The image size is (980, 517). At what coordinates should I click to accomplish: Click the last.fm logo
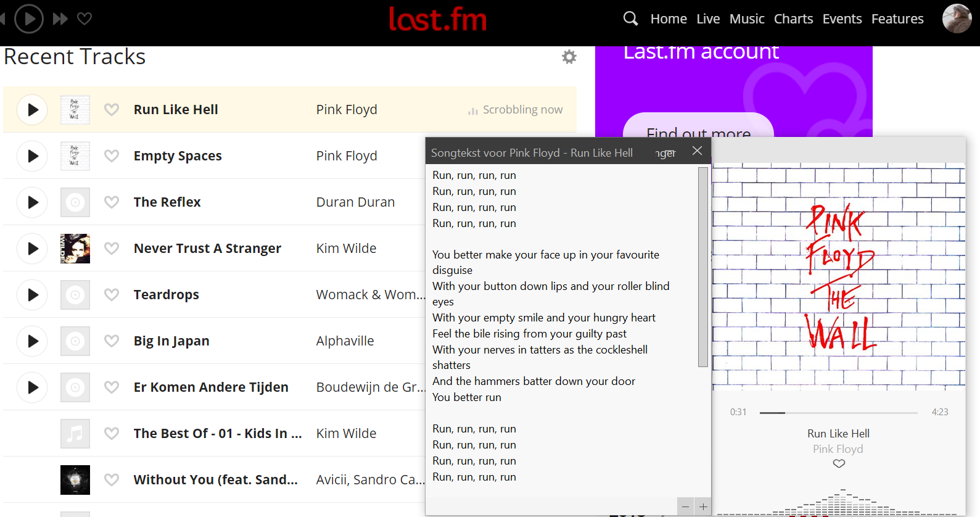(437, 19)
